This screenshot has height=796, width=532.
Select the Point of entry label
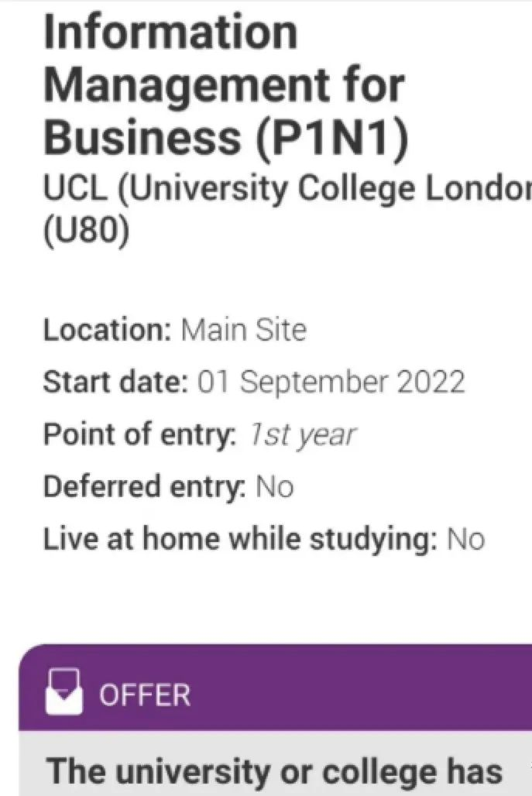tap(139, 434)
